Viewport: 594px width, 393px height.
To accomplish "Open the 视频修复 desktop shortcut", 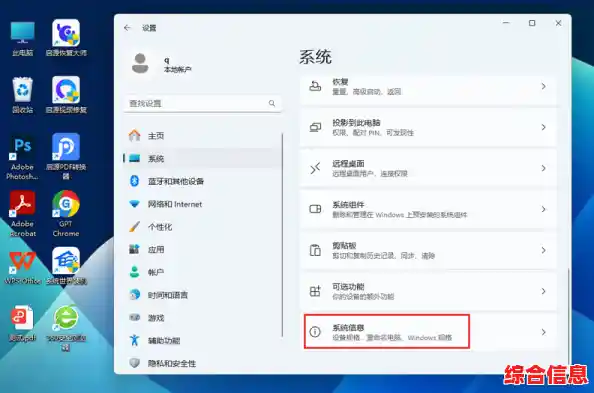I will tap(66, 95).
